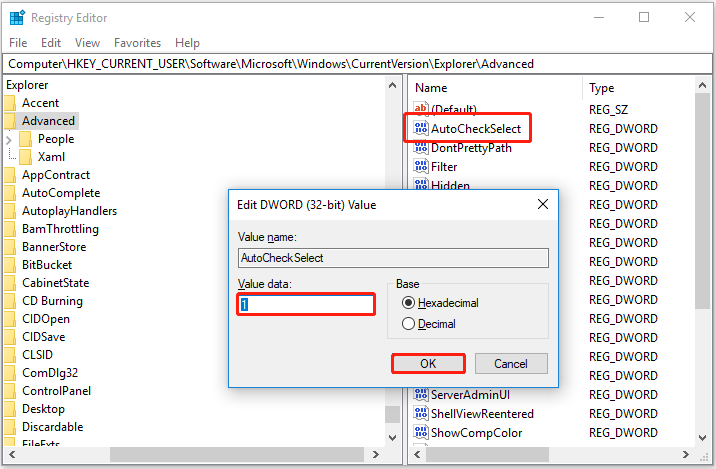Click DontPrettyPath value name
The height and width of the screenshot is (469, 716).
471,148
